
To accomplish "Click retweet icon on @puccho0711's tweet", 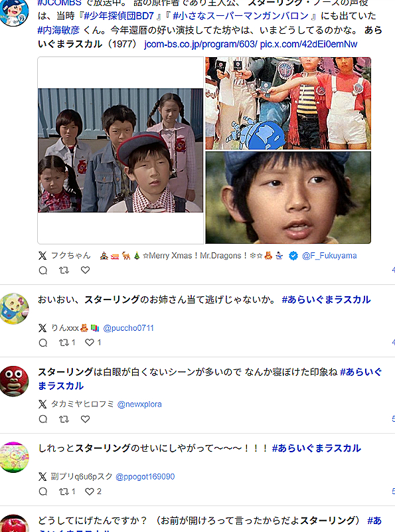I will (x=64, y=343).
